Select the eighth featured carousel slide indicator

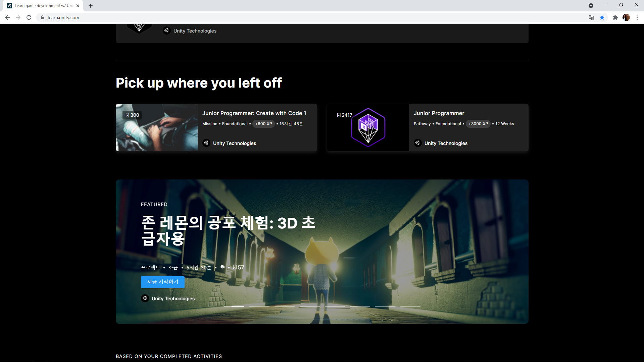410,307
